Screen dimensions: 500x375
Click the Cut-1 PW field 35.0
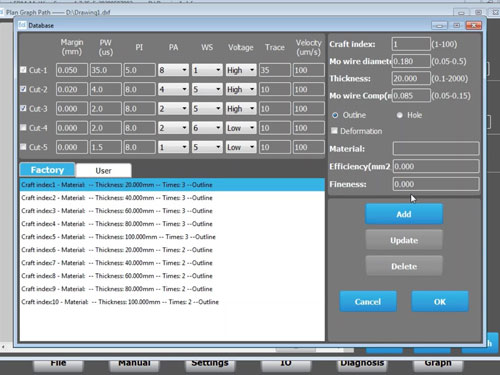point(106,70)
